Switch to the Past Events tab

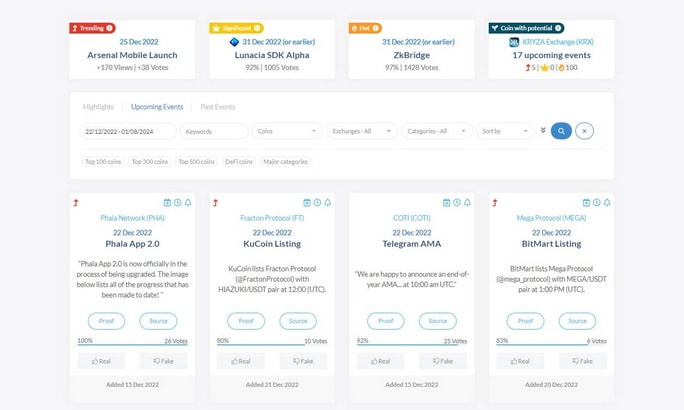[x=218, y=107]
